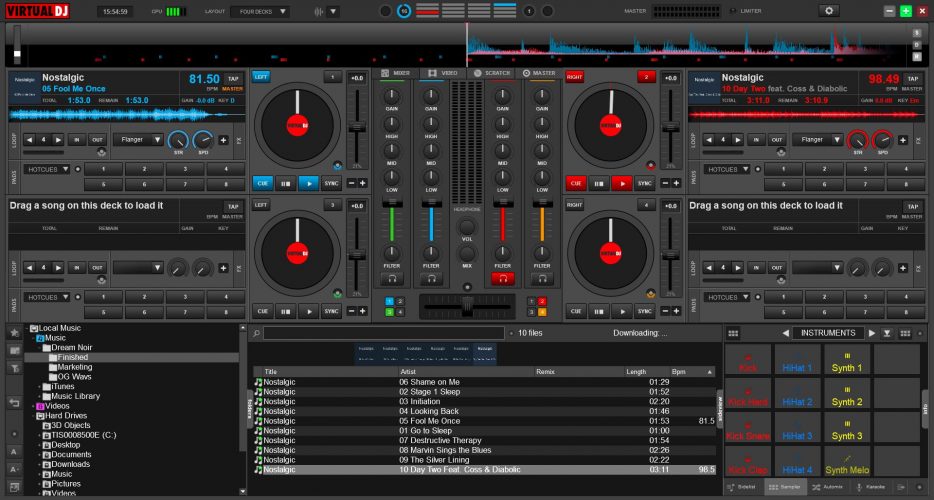Open the HOTCUES pads dropdown on deck 1
The image size is (934, 500).
(x=47, y=169)
